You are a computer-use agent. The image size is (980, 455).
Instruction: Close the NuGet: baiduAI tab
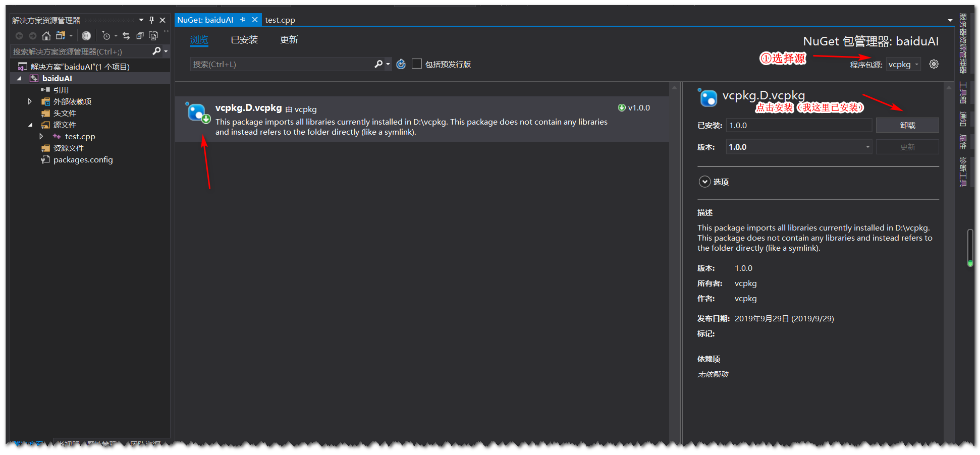pyautogui.click(x=255, y=20)
